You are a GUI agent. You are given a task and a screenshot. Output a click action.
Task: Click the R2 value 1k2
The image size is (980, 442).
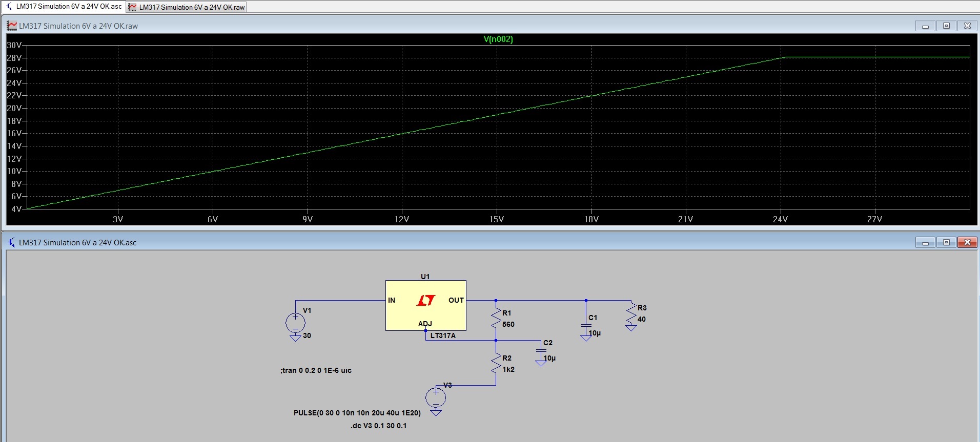tap(508, 369)
